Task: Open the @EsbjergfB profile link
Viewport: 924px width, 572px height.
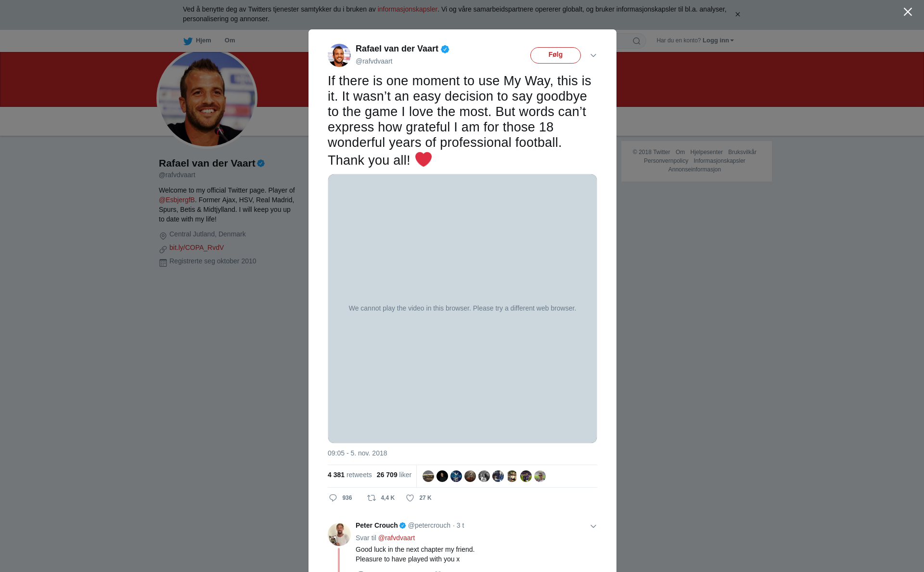Action: (x=177, y=200)
